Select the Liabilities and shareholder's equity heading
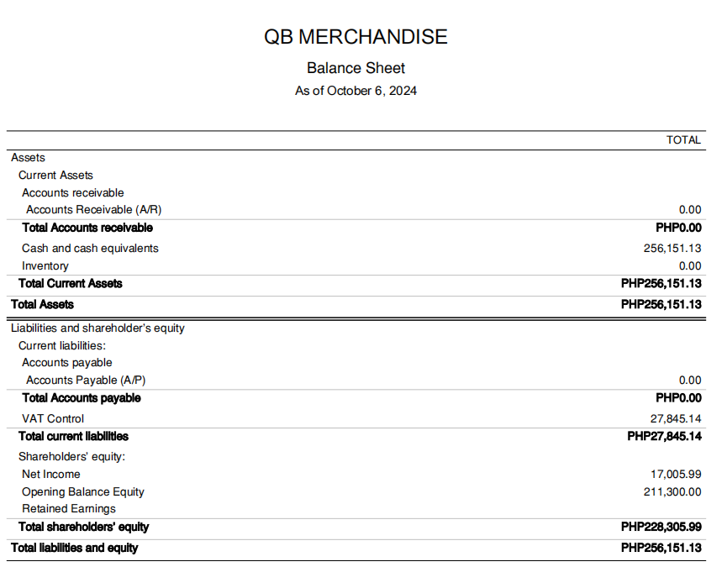 coord(97,328)
